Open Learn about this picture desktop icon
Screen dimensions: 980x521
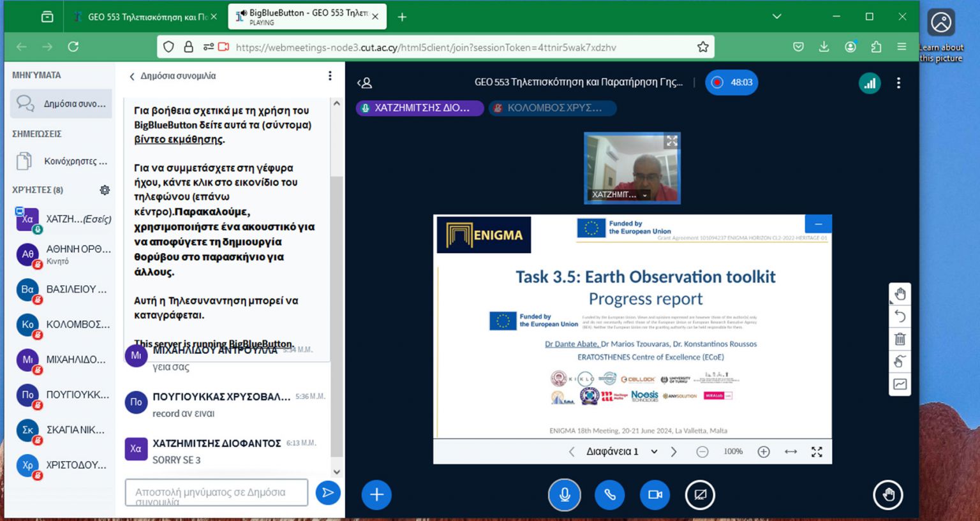941,36
